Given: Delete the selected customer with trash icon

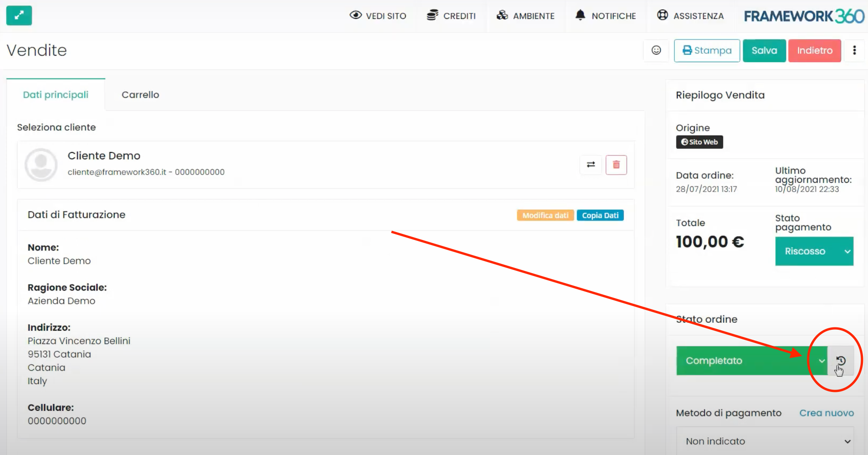Looking at the screenshot, I should click(x=616, y=165).
